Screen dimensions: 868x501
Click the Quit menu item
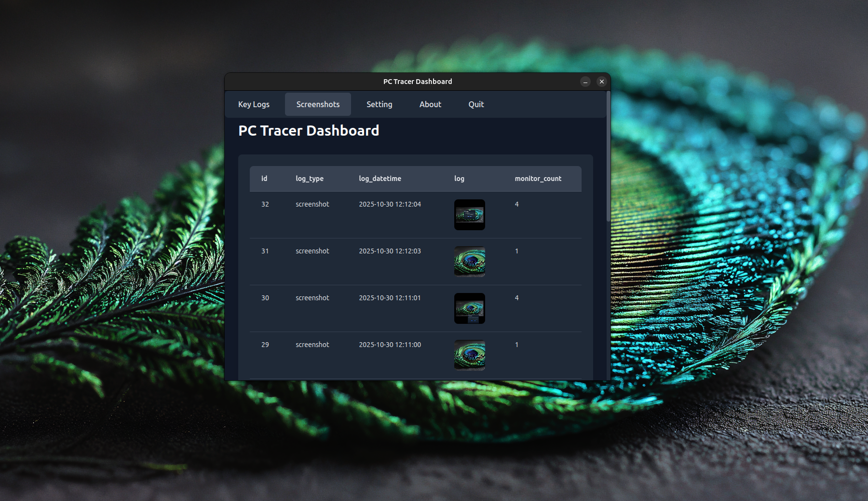(476, 104)
